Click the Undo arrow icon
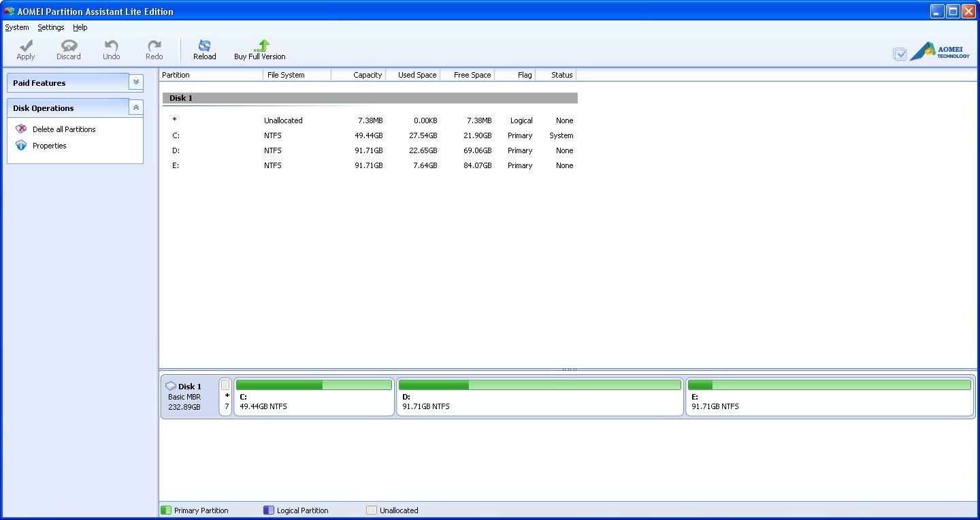The width and height of the screenshot is (980, 520). click(112, 46)
